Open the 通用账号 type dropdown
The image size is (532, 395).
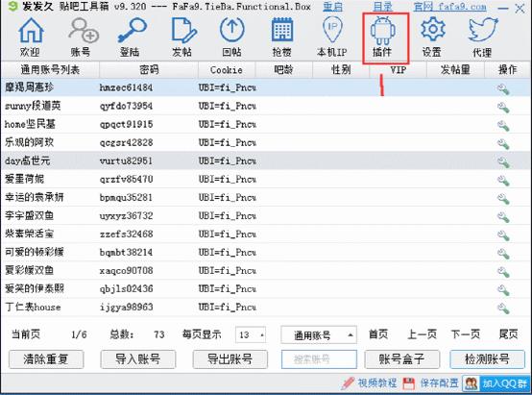(319, 335)
